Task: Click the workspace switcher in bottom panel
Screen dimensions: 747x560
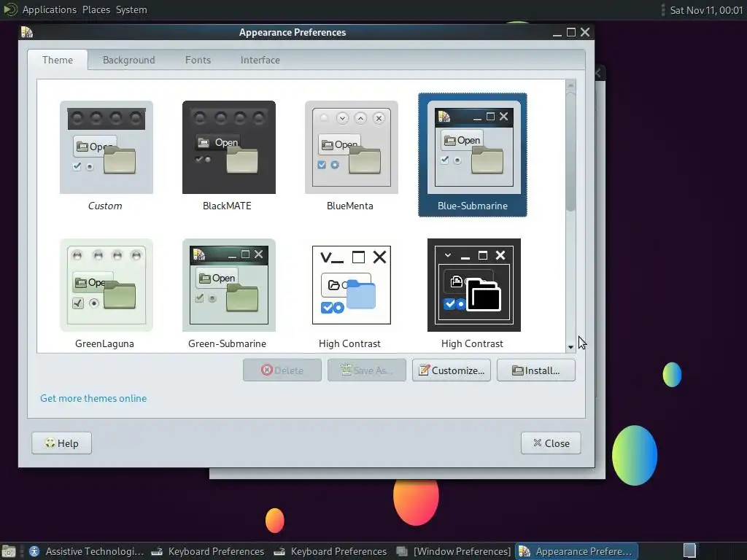Action: [690, 551]
